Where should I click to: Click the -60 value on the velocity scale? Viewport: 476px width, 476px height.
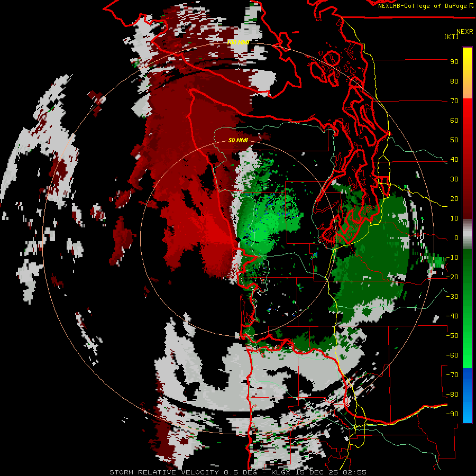452,355
